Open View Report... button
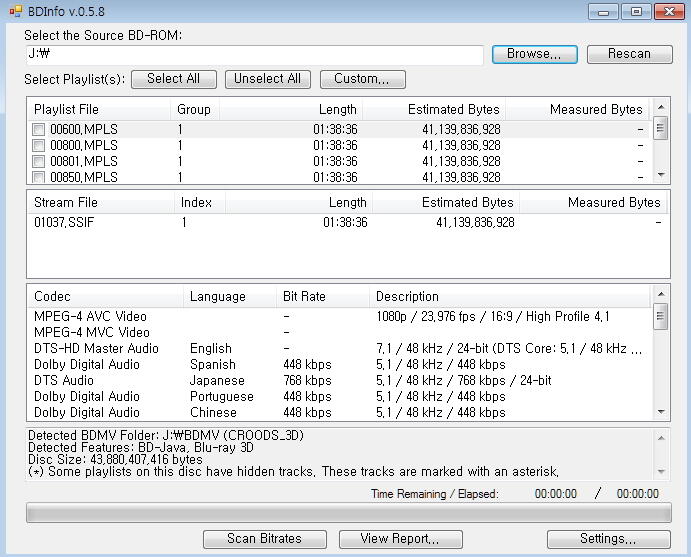The image size is (691, 557). [400, 539]
